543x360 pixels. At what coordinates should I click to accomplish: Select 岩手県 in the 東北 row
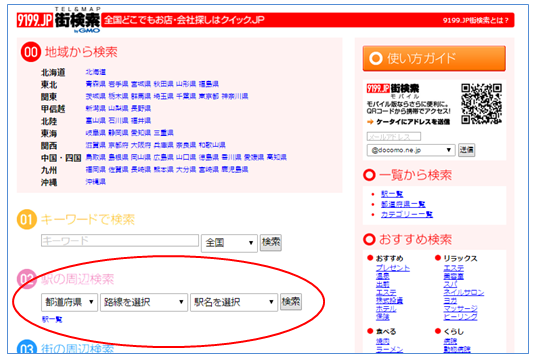[x=118, y=84]
